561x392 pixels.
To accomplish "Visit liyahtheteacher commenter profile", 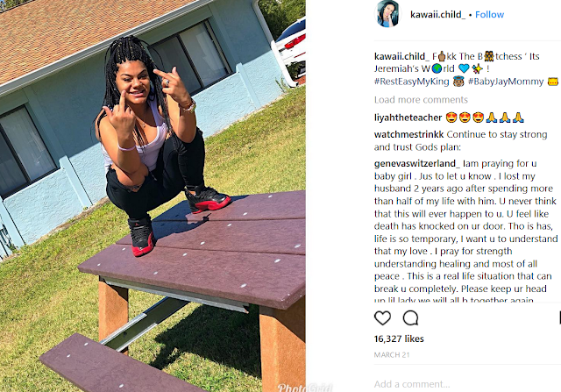I will pyautogui.click(x=408, y=118).
